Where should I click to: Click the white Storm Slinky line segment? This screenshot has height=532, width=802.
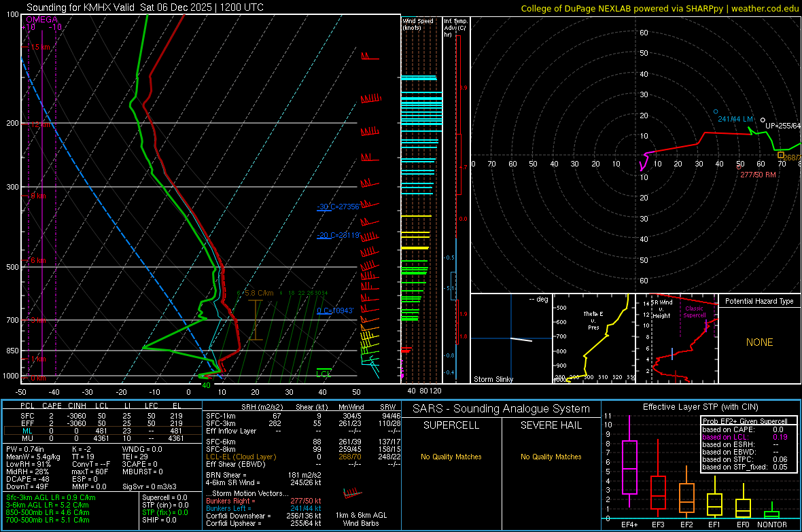pos(521,340)
